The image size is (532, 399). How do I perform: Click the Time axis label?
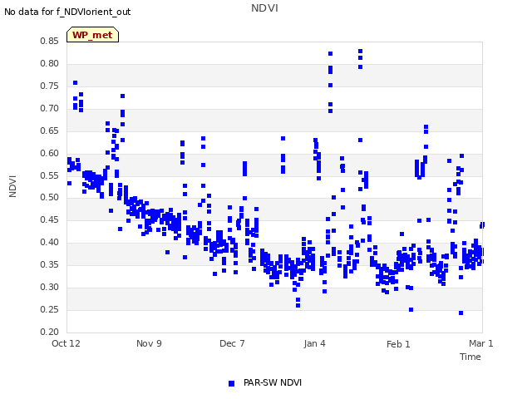(470, 357)
